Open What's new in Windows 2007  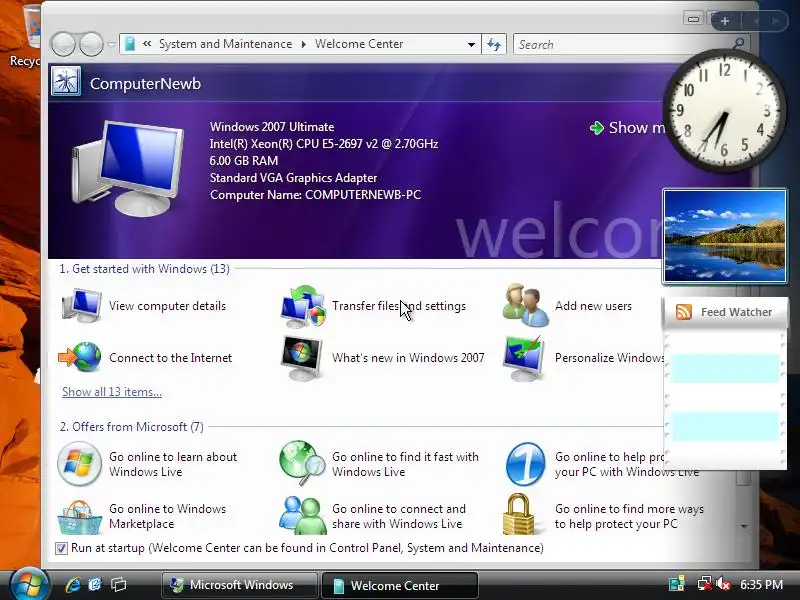click(x=383, y=358)
